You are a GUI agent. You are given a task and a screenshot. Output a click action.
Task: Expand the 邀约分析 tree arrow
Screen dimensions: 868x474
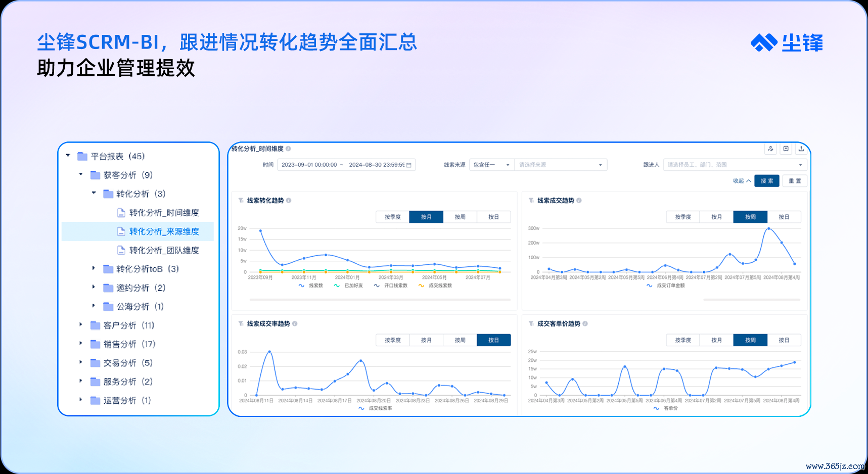point(94,287)
